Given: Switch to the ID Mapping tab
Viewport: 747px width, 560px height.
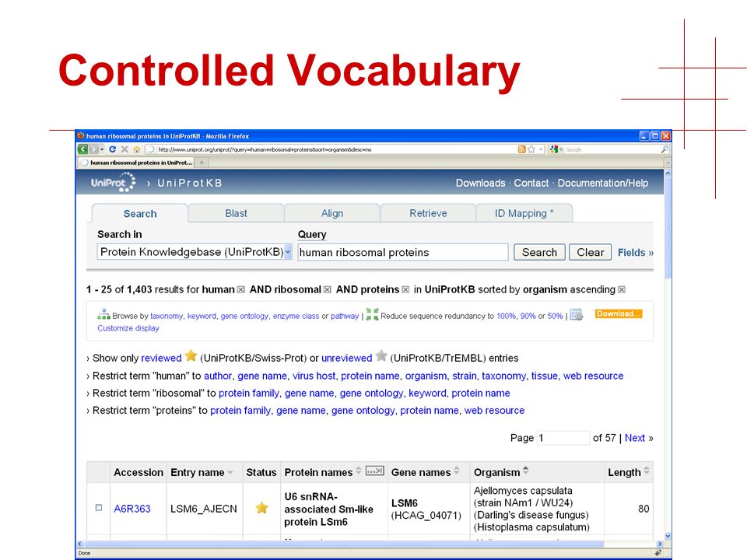Looking at the screenshot, I should (524, 213).
